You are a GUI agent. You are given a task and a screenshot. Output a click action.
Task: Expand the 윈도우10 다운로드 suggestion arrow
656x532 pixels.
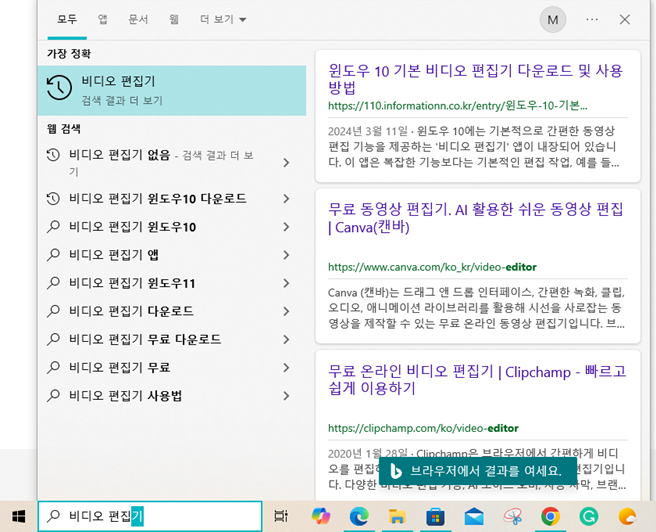(x=286, y=198)
